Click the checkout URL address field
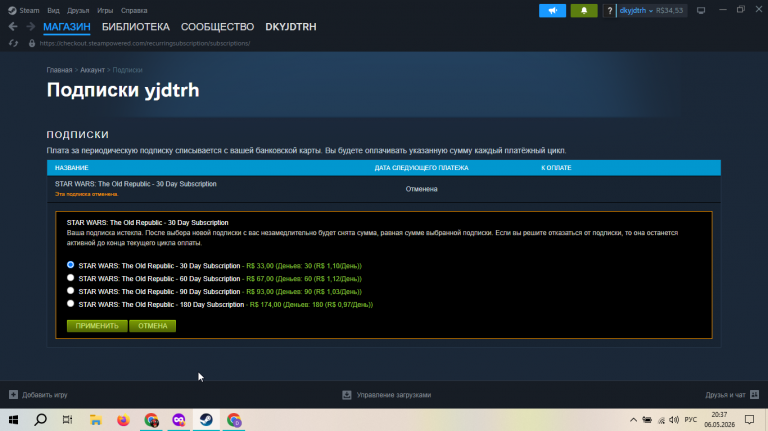 tap(145, 43)
